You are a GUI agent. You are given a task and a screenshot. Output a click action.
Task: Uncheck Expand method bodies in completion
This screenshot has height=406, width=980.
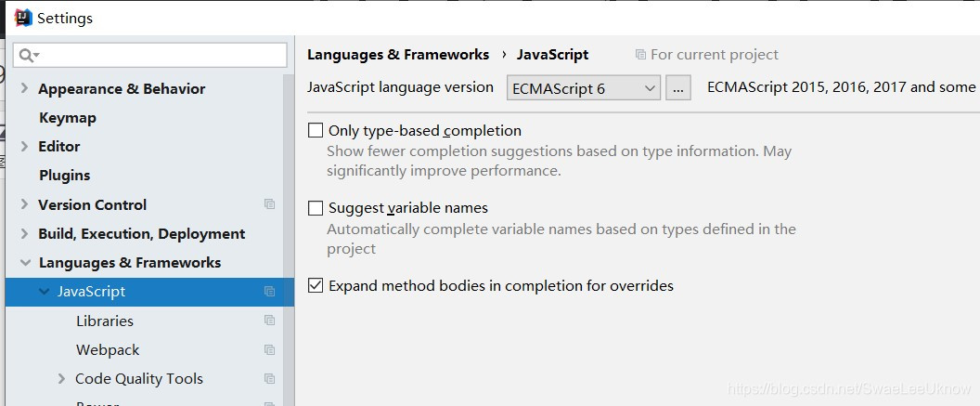pos(316,286)
